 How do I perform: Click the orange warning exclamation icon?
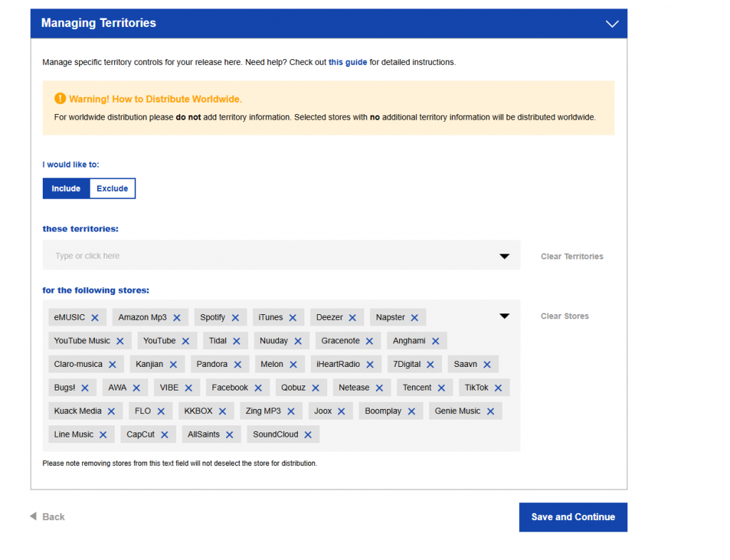point(60,99)
